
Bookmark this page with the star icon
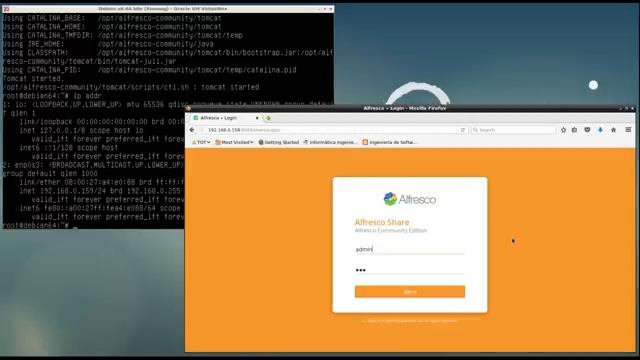(564, 130)
